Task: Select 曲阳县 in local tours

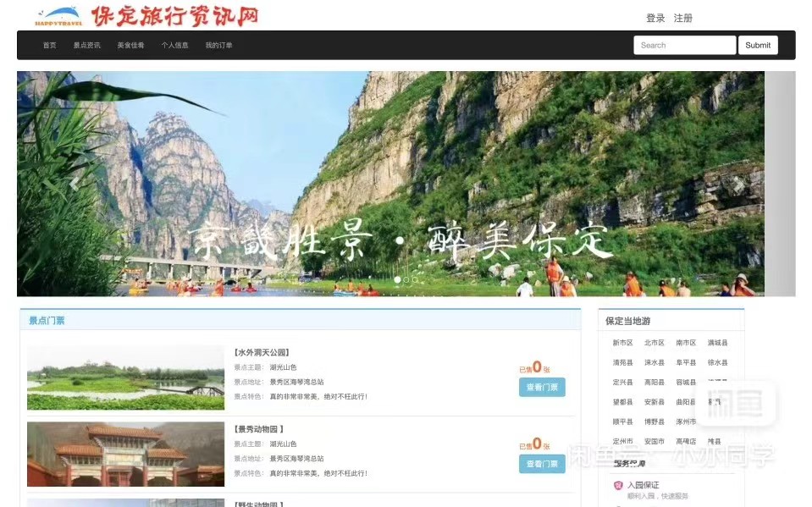Action: [686, 402]
